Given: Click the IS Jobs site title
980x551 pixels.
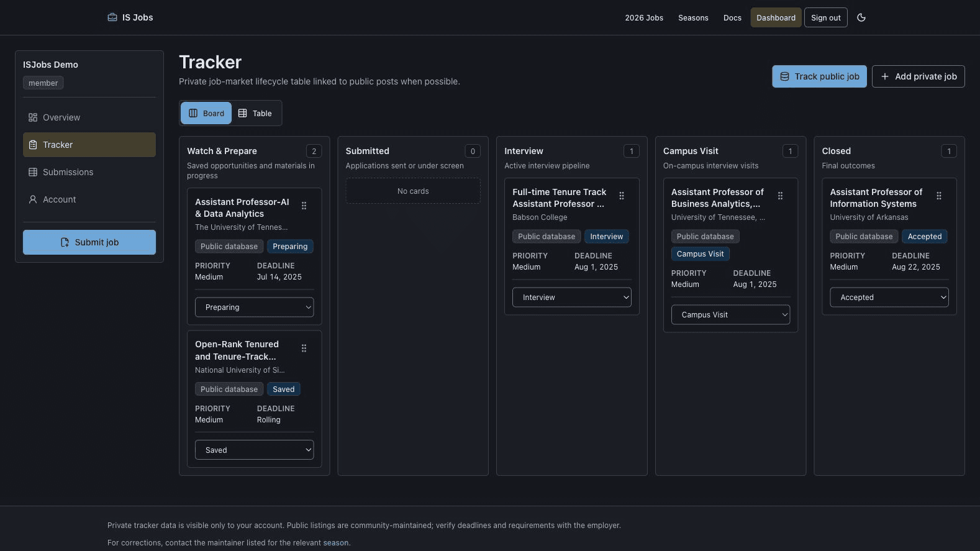Looking at the screenshot, I should pyautogui.click(x=137, y=17).
